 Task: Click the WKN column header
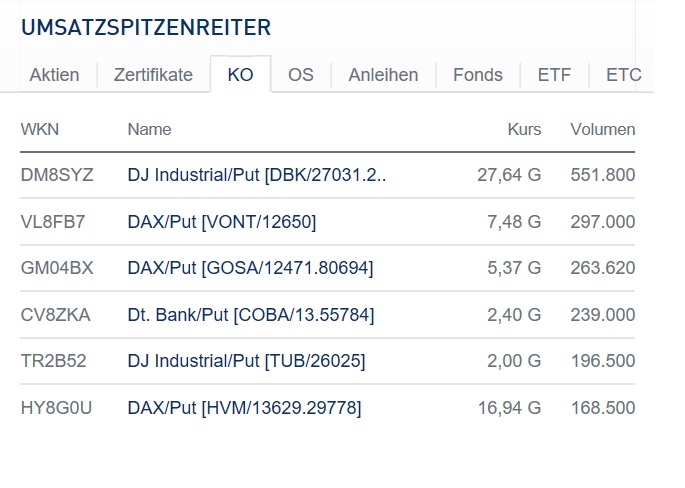39,129
